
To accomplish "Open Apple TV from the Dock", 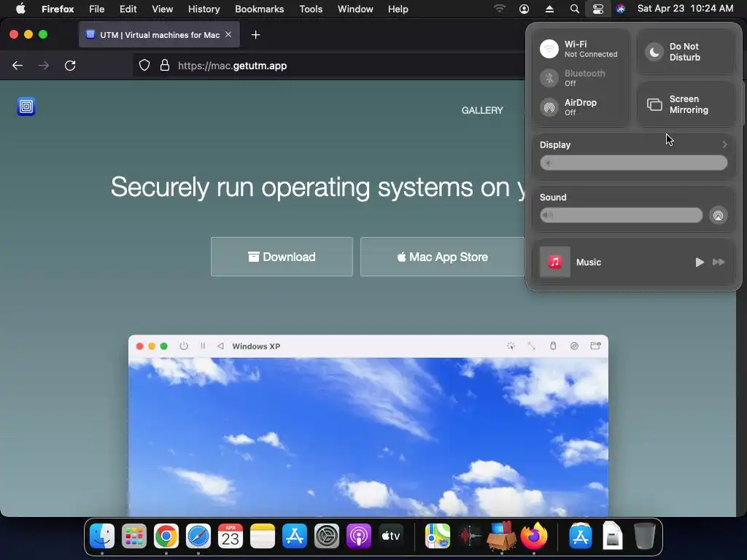I will pos(391,536).
